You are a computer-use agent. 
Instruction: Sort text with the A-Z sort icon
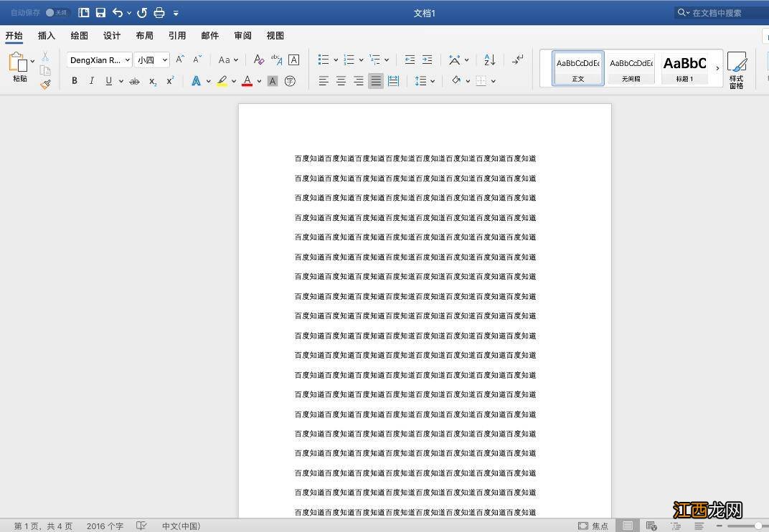[x=489, y=60]
